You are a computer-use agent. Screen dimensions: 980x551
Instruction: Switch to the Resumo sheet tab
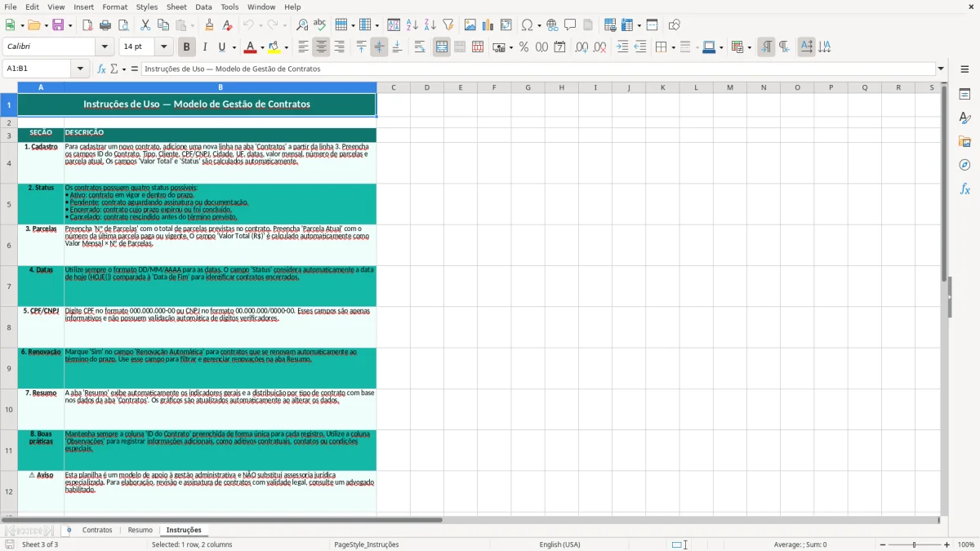pyautogui.click(x=140, y=530)
